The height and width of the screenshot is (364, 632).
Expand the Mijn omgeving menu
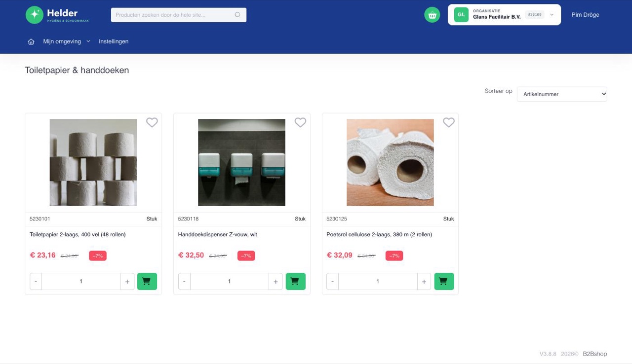pos(67,41)
